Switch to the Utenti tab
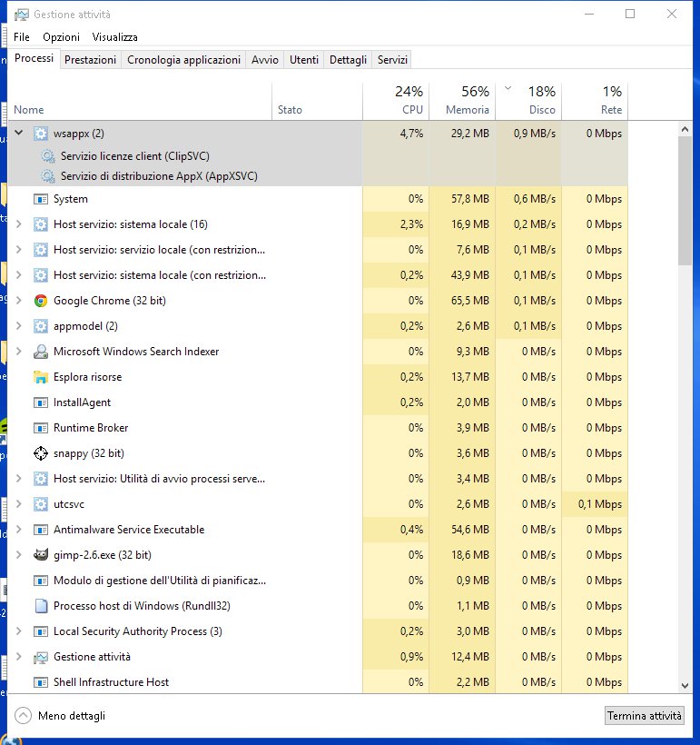700x745 pixels. [x=304, y=60]
